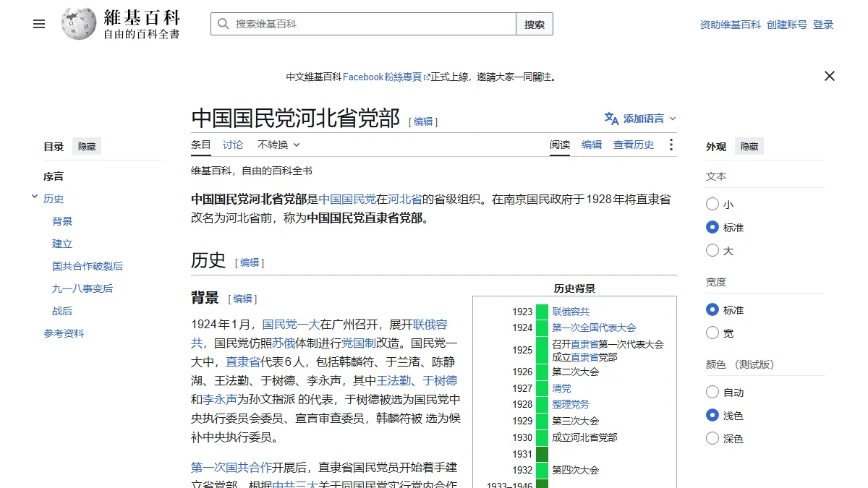Open timeline link 联俄容共
The image size is (868, 488).
pos(571,312)
